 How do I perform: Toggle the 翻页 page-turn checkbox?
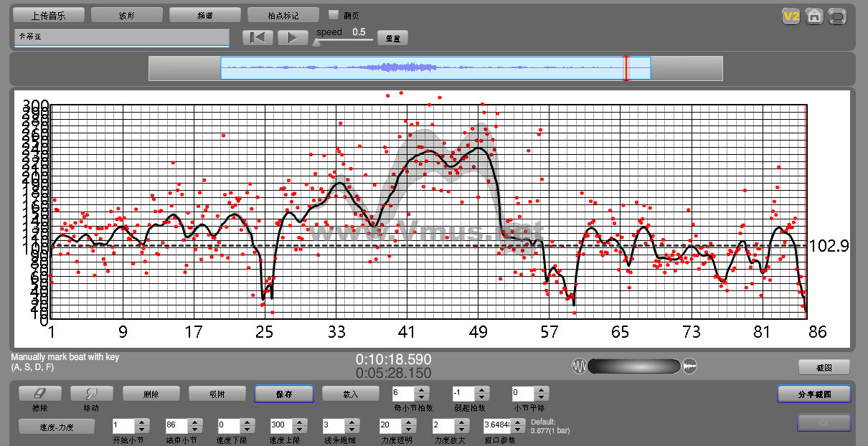[x=333, y=14]
